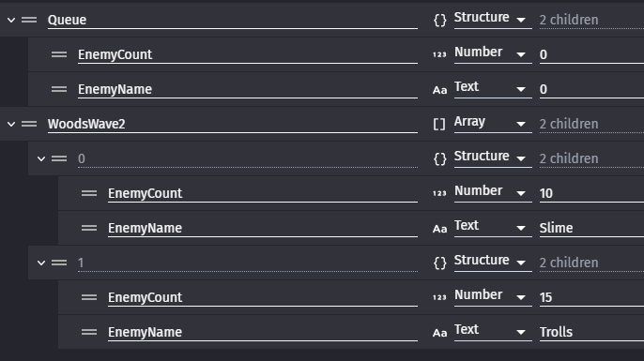
Task: Click the array index 0 label
Action: (x=82, y=158)
